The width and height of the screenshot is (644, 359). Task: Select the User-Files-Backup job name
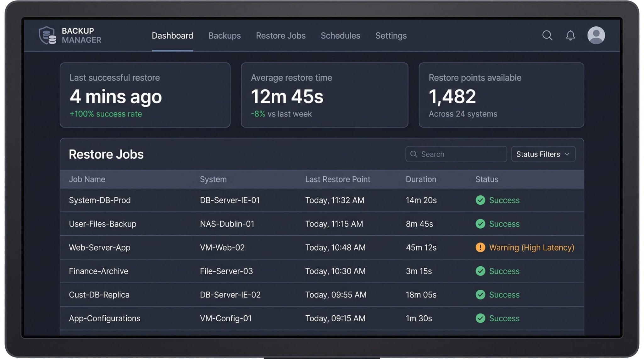click(x=103, y=224)
